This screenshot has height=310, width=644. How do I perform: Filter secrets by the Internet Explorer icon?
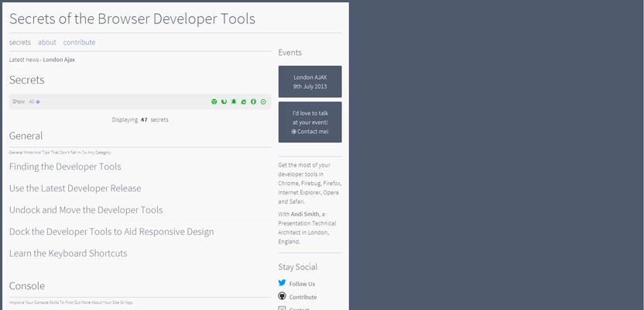click(244, 102)
